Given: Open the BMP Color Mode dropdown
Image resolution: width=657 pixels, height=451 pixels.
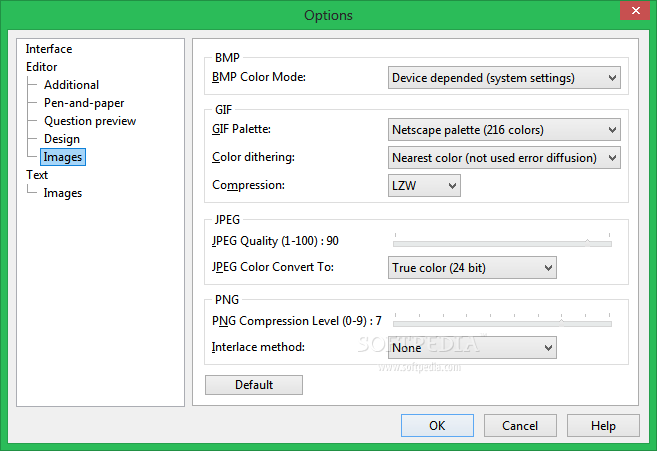Looking at the screenshot, I should coord(504,78).
